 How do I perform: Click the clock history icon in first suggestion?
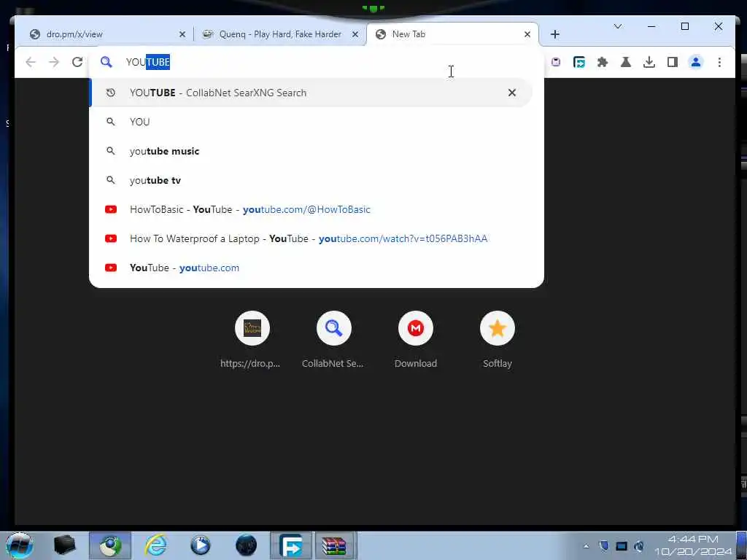coord(111,93)
